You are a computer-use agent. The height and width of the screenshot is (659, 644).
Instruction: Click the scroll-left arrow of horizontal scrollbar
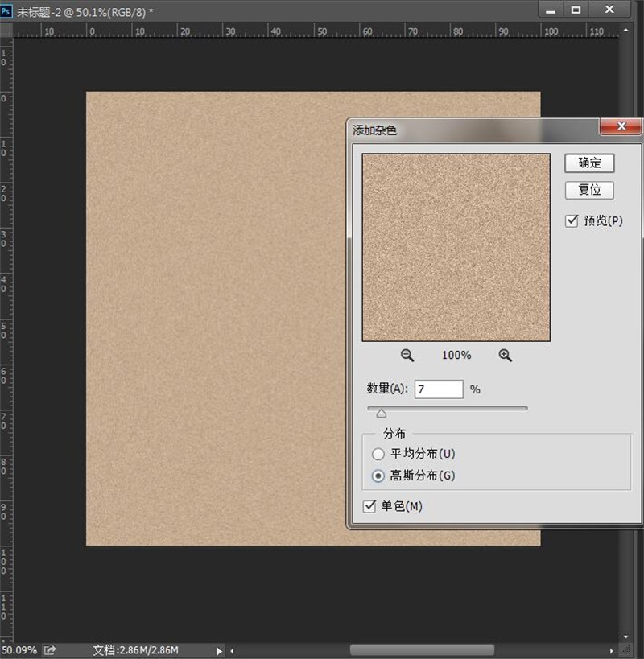[x=232, y=651]
